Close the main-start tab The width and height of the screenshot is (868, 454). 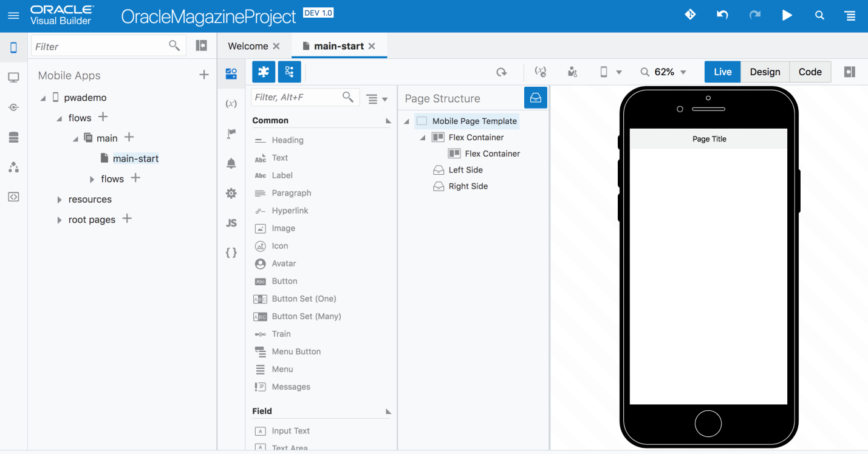coord(372,46)
